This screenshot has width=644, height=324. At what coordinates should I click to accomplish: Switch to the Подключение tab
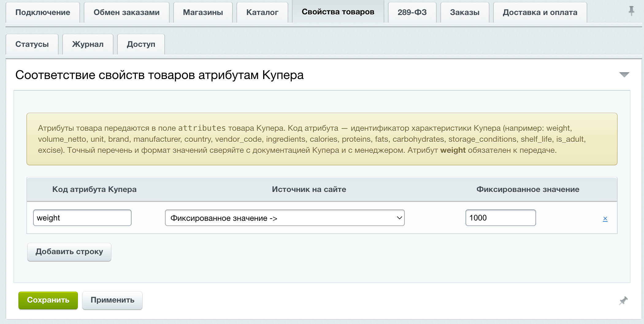pyautogui.click(x=43, y=12)
